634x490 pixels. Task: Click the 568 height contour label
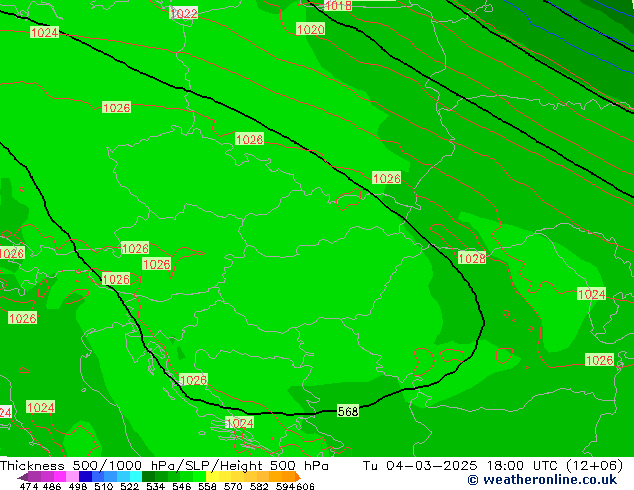point(348,411)
